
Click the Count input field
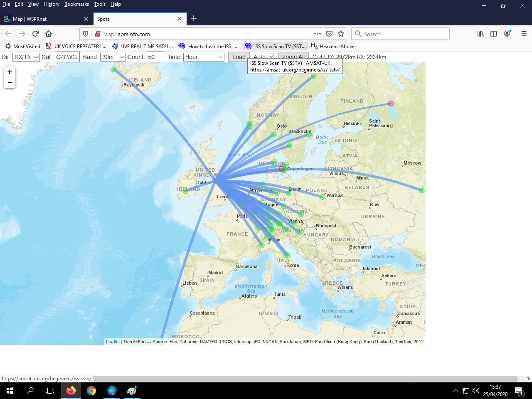pos(155,57)
